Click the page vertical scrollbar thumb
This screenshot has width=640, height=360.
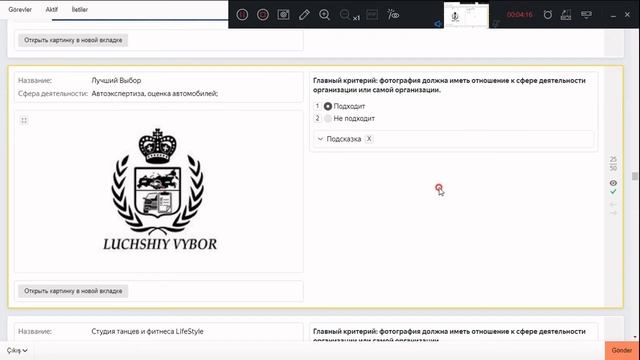click(x=634, y=176)
